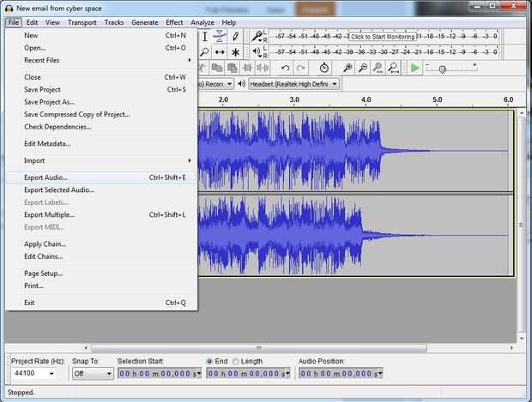The width and height of the screenshot is (532, 402).
Task: Open the Effect menu
Action: (x=174, y=21)
